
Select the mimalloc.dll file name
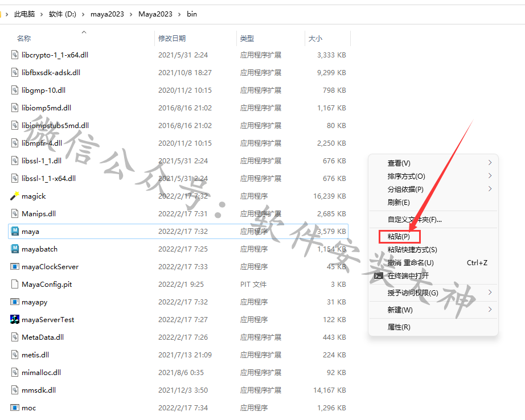click(41, 372)
